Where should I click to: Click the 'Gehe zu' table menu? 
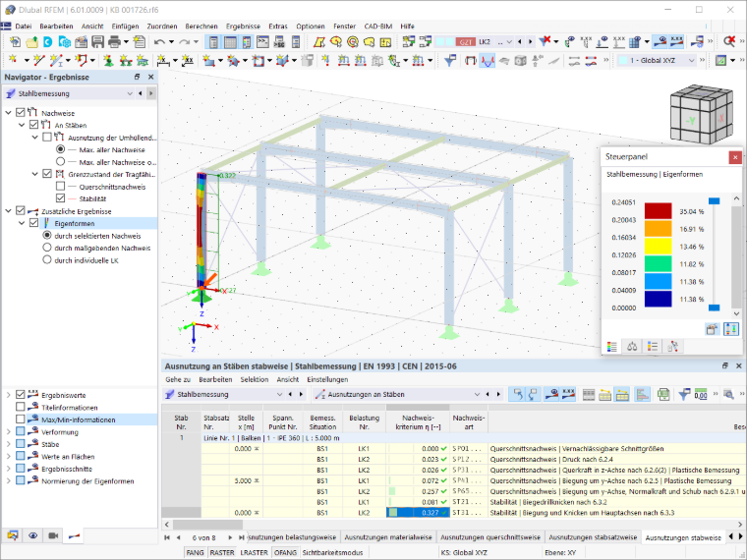(x=178, y=379)
